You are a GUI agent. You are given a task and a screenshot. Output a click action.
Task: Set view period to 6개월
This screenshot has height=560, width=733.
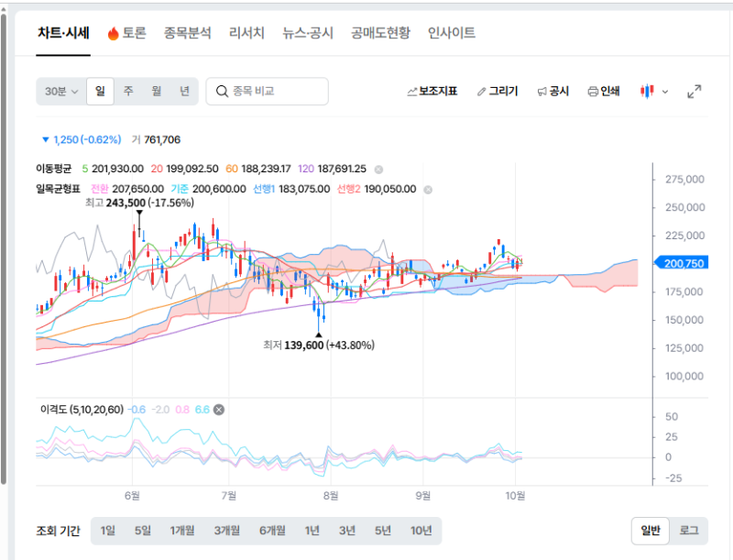tap(272, 531)
